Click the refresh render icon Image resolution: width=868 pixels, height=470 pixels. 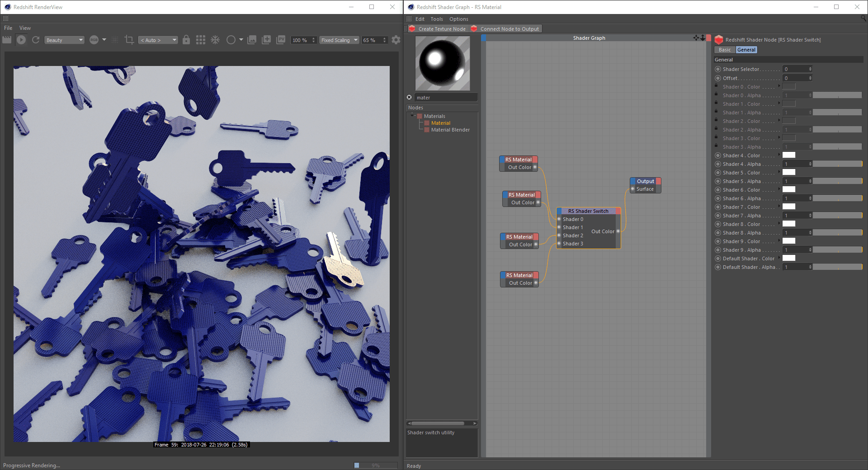[x=36, y=40]
